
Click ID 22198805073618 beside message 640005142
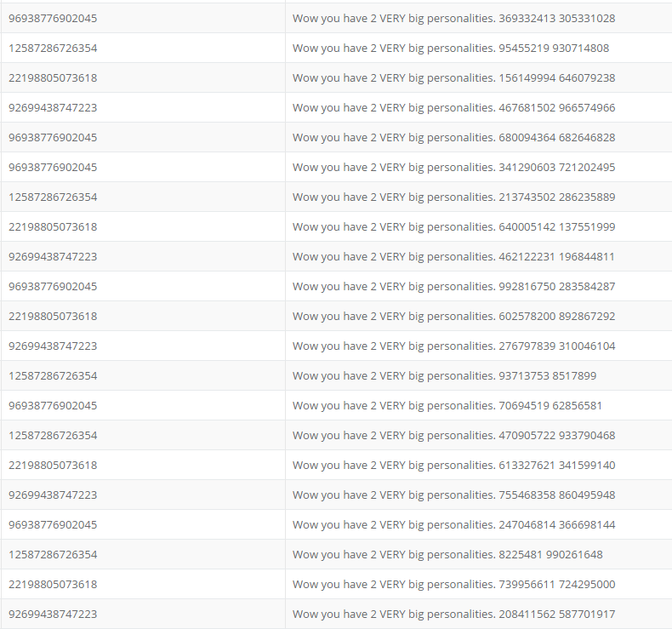click(x=53, y=226)
